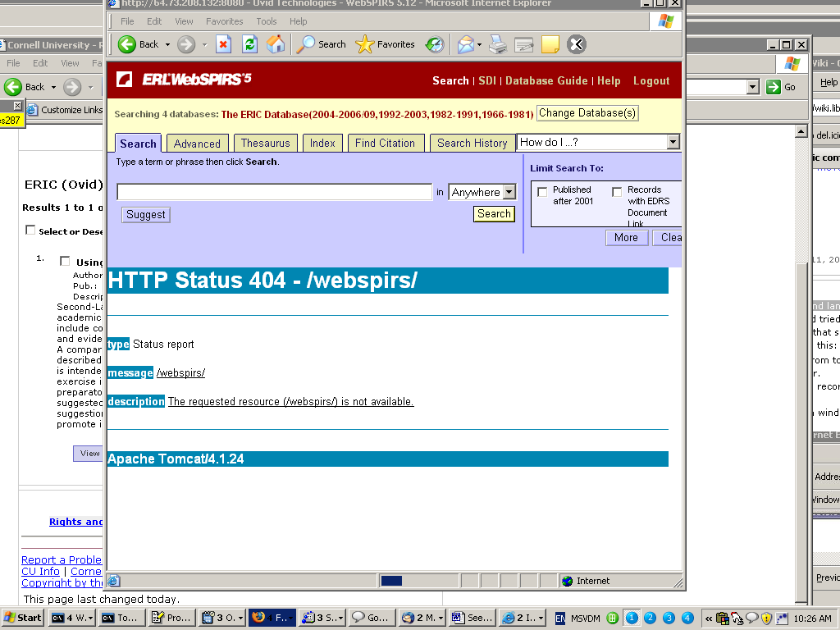840x630 pixels.
Task: Click the yellow Search button
Action: coord(494,214)
